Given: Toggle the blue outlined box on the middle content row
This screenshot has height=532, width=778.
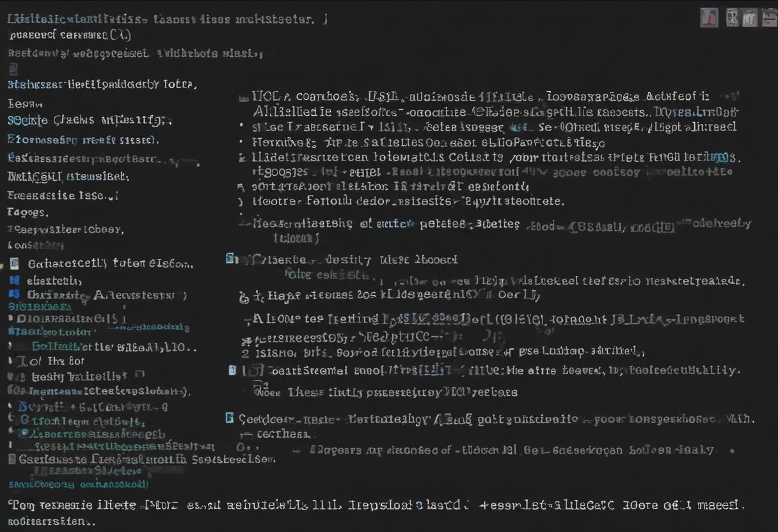Looking at the screenshot, I should pos(232,370).
